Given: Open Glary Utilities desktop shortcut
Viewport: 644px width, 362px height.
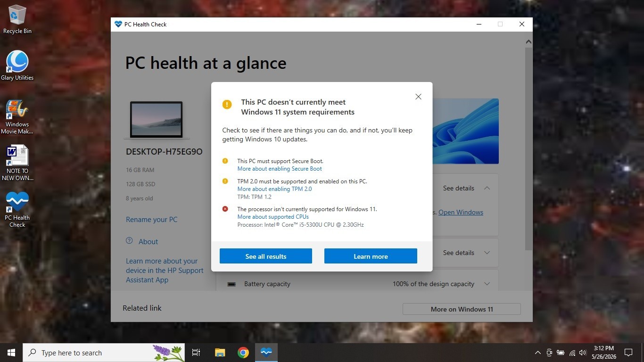Looking at the screenshot, I should point(17,66).
